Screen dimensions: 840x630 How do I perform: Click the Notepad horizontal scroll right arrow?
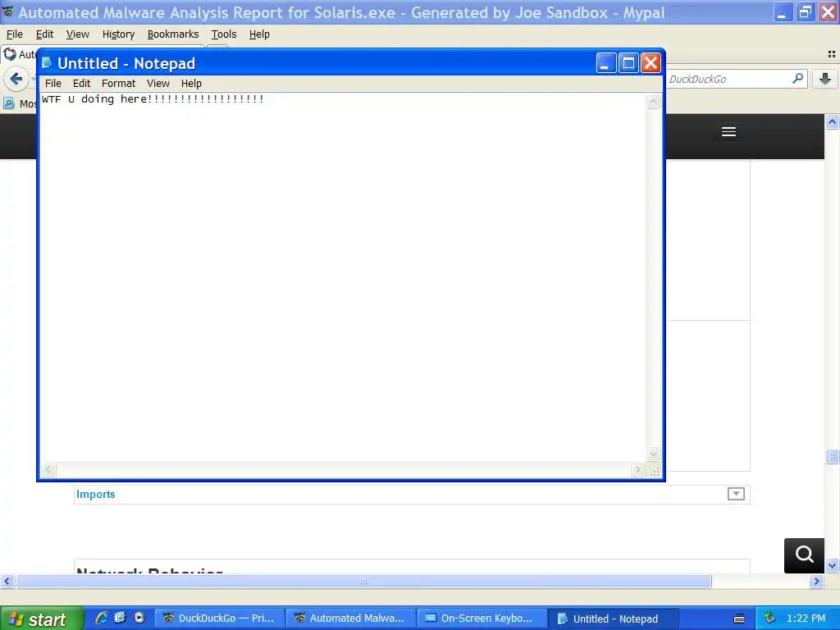(x=637, y=470)
